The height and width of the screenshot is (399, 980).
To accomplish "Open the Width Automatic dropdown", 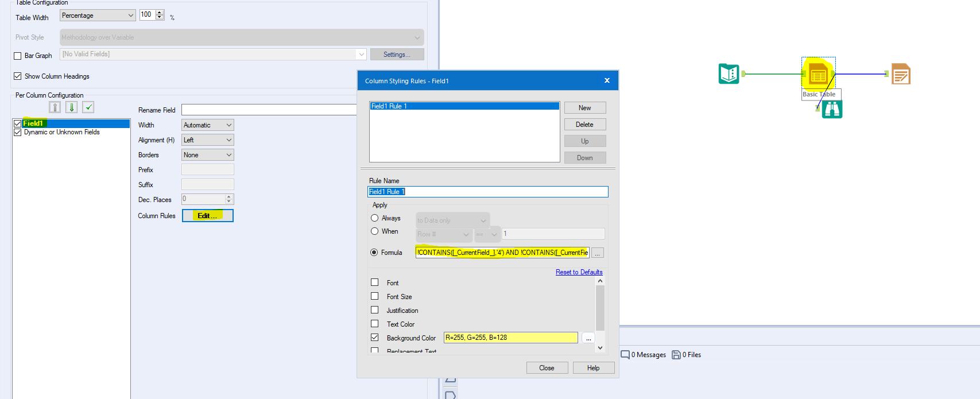I will point(208,125).
